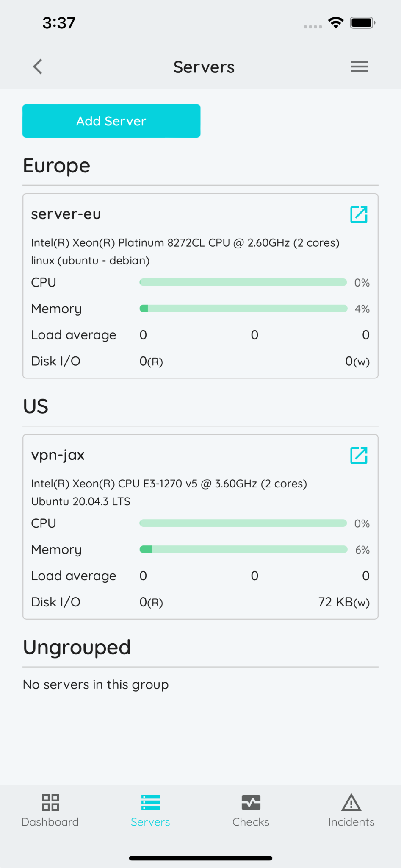Screen dimensions: 401x868
Task: Click the Memory usage bar of vpn-jax
Action: (243, 549)
